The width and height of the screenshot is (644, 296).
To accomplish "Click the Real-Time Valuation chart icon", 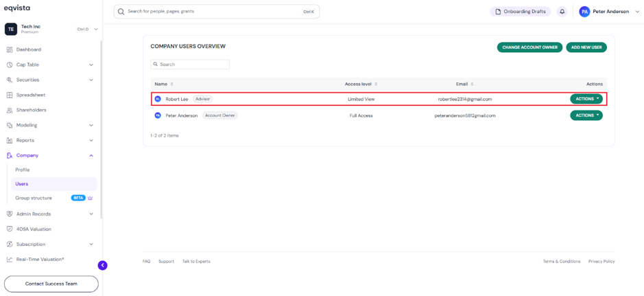I will point(10,260).
